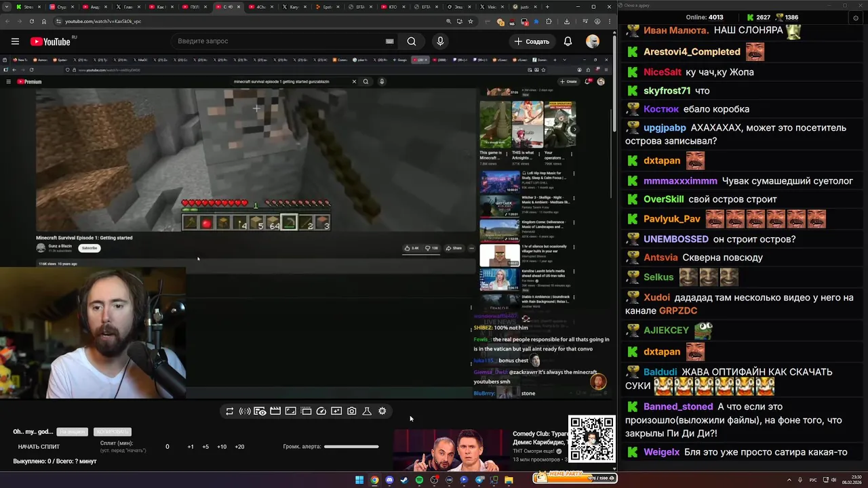
Task: Click the aspect-frame icon in player toolbar
Action: 290,411
